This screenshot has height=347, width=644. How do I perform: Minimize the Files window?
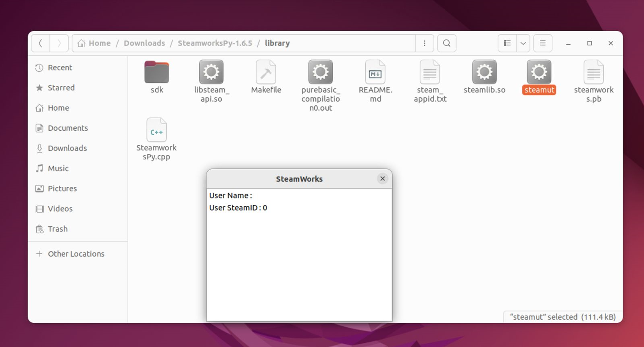(568, 43)
